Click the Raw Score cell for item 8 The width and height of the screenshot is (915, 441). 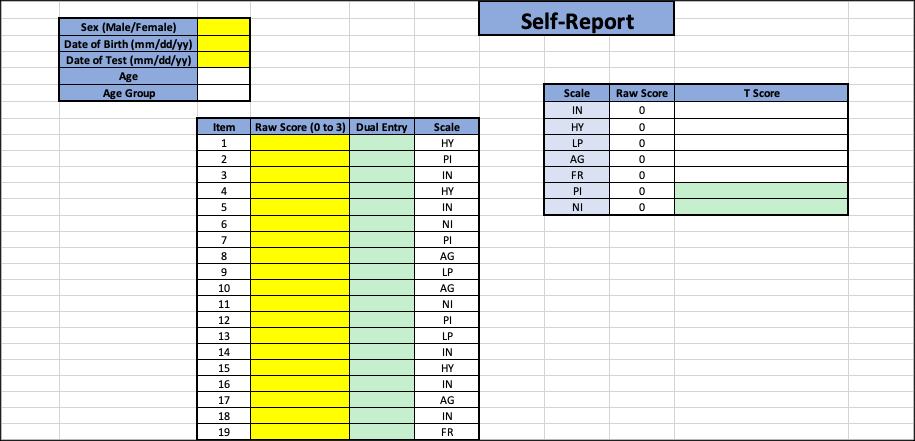click(x=300, y=256)
